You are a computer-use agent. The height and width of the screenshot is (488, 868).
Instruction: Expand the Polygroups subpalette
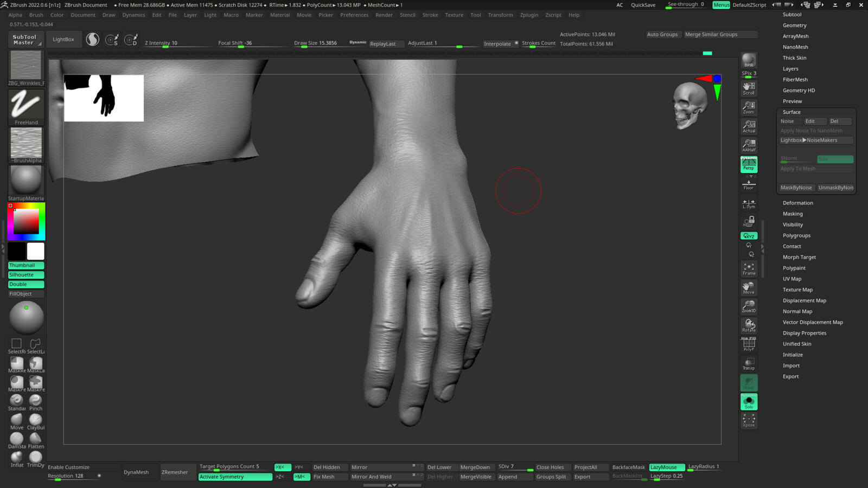tap(796, 235)
